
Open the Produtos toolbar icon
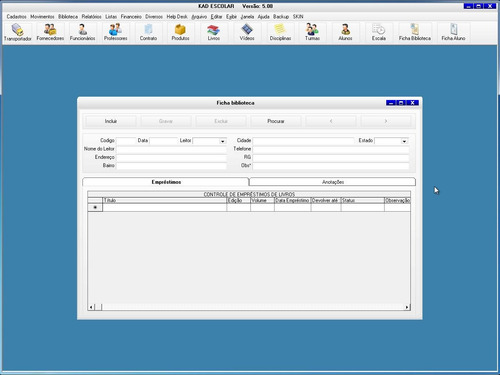click(180, 32)
